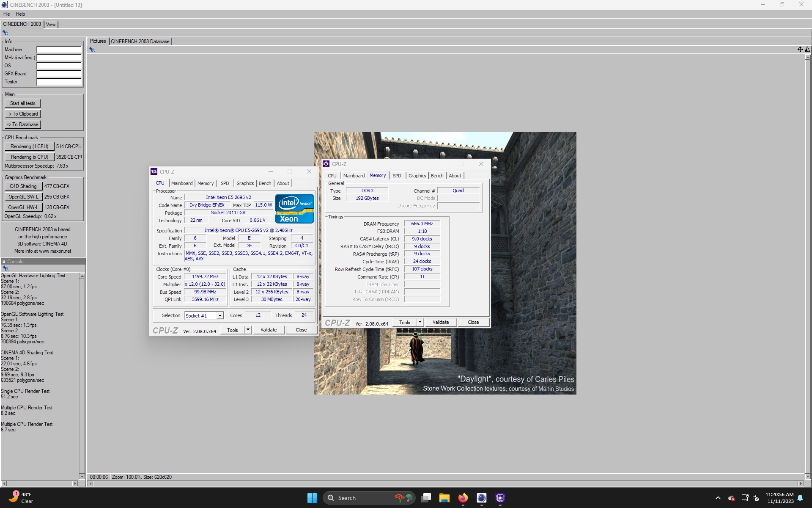Screen dimensions: 812x508
Task: Open Tools dropdown arrow in CPU-Z Memory window
Action: [420, 322]
